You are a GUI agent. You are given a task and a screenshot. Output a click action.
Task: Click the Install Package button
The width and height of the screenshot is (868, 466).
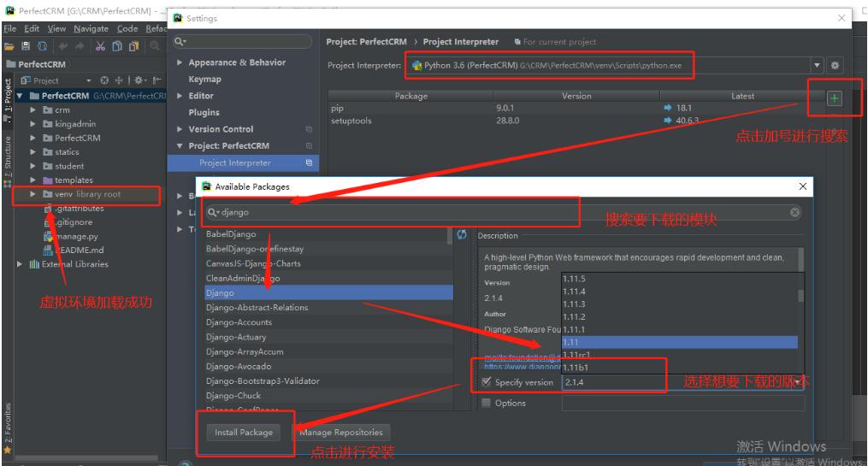point(244,433)
